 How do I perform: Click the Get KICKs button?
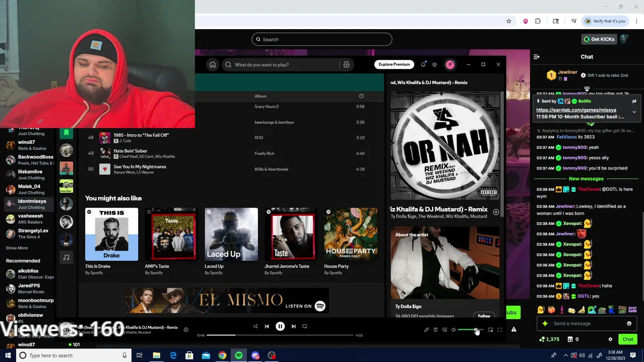(599, 39)
